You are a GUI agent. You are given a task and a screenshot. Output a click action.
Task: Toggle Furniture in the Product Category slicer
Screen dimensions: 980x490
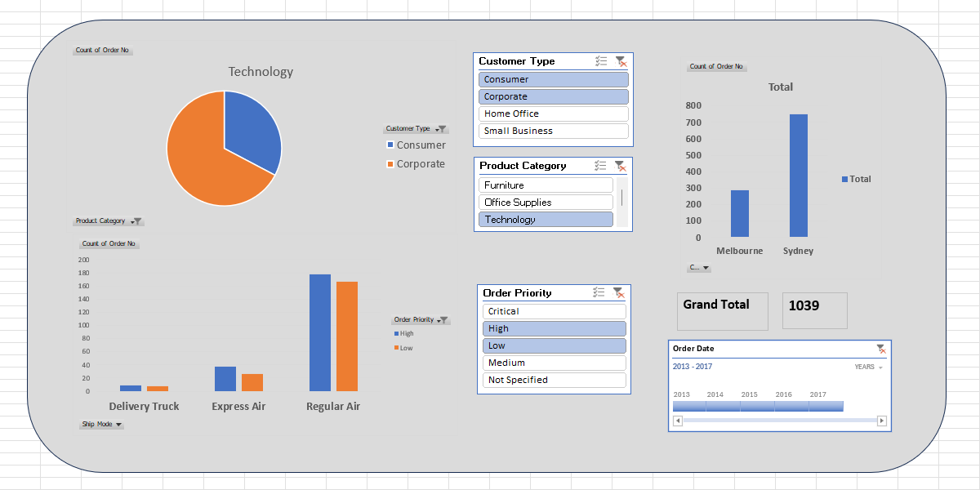545,185
